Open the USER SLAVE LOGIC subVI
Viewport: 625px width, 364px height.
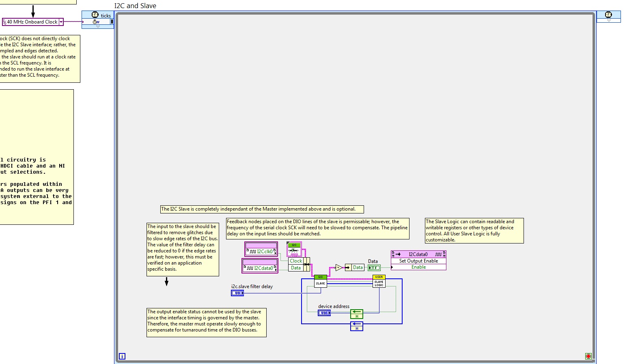click(x=379, y=281)
